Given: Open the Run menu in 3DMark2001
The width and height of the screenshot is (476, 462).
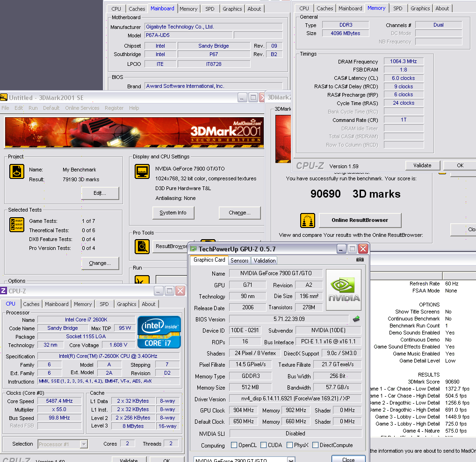Looking at the screenshot, I should click(x=33, y=108).
